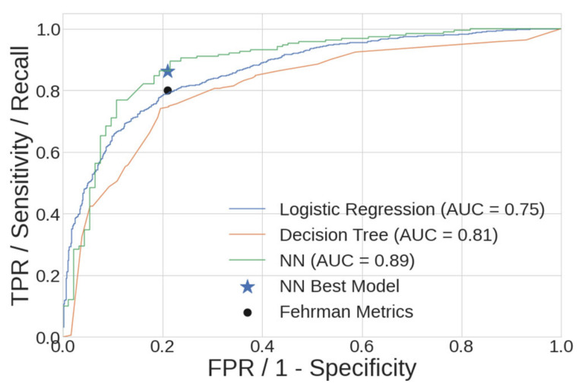The image size is (588, 390).
Task: Click the 0.6 tick label on the x-axis
Action: pos(362,348)
